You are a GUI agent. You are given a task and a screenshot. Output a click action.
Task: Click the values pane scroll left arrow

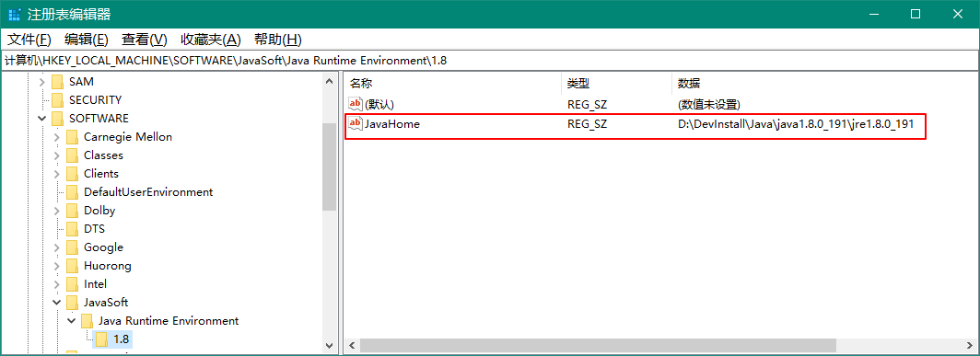(352, 345)
